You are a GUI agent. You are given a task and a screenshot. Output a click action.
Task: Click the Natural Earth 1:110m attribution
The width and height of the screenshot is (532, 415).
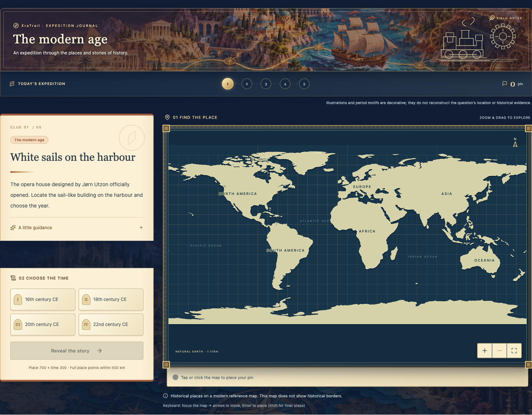[x=197, y=351]
